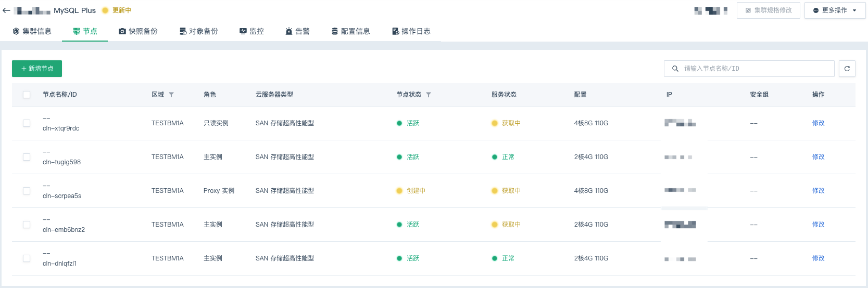Screen dimensions: 868x288
Task: Click the 区域 column filter icon
Action: [x=171, y=95]
